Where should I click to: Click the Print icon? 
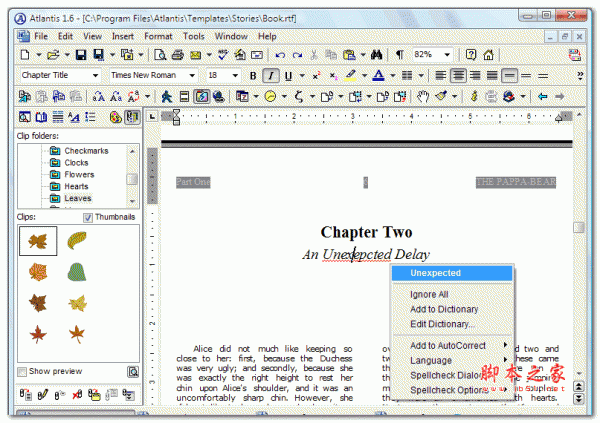[178, 55]
